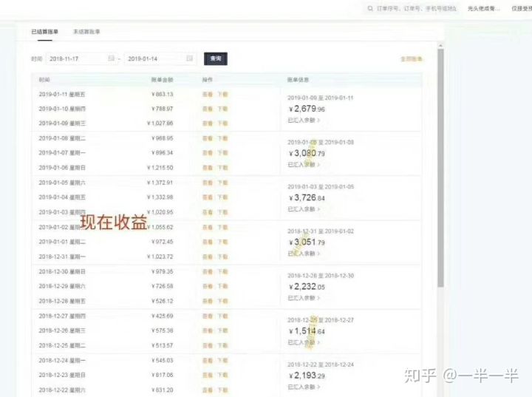Expand 已汇入余额 under ¥3,080.79
The image size is (532, 397).
click(304, 165)
